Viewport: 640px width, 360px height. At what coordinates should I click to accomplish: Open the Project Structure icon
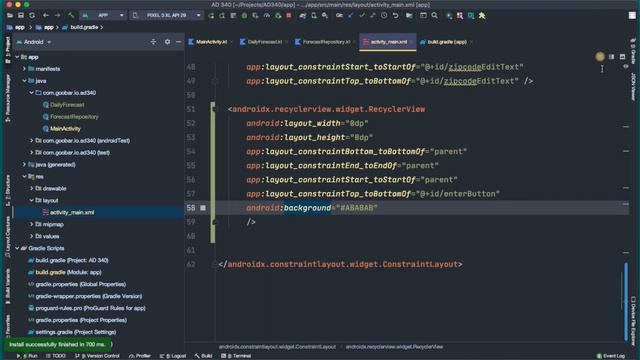pyautogui.click(x=409, y=16)
